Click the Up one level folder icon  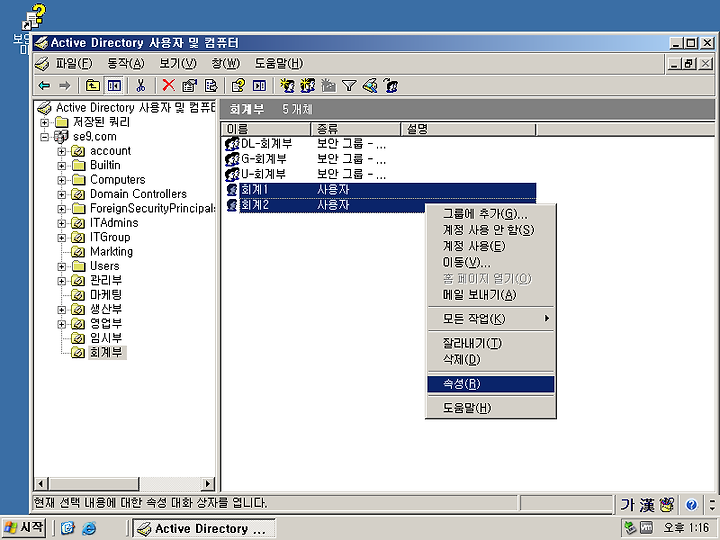pyautogui.click(x=93, y=85)
